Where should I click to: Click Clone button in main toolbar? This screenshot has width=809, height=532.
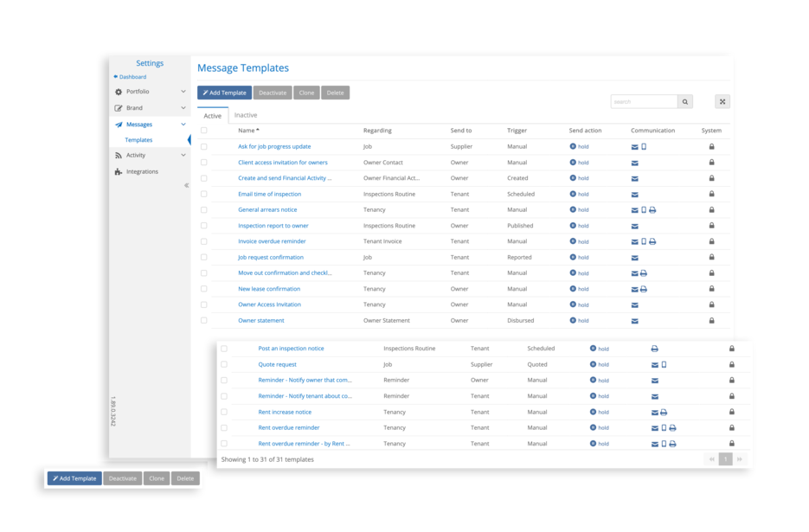[x=306, y=93]
